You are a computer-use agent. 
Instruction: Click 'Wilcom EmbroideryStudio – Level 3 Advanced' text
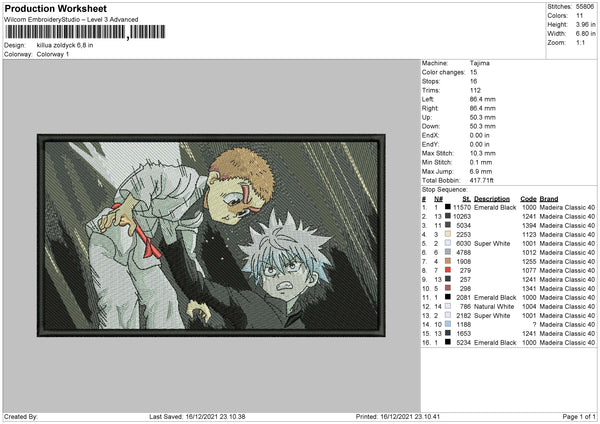coord(71,20)
